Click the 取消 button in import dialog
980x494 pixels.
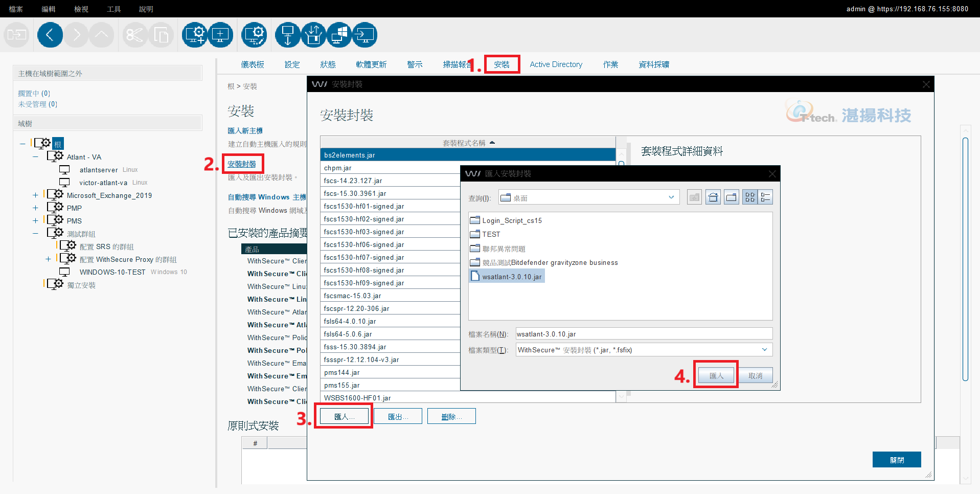coord(756,376)
